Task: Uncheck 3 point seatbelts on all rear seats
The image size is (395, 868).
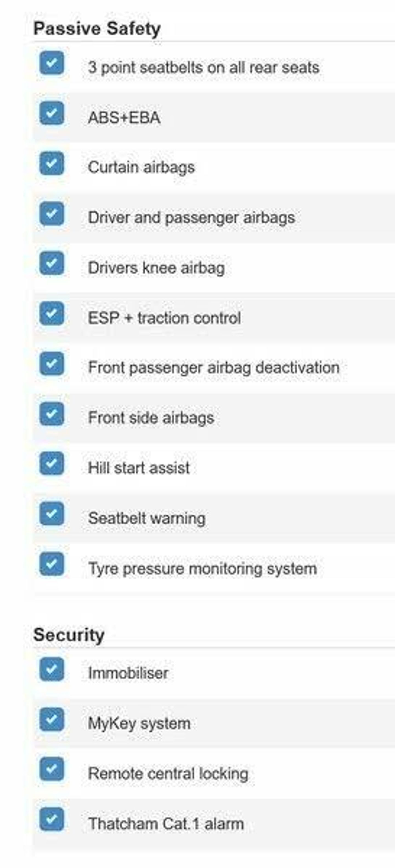Action: (x=52, y=63)
